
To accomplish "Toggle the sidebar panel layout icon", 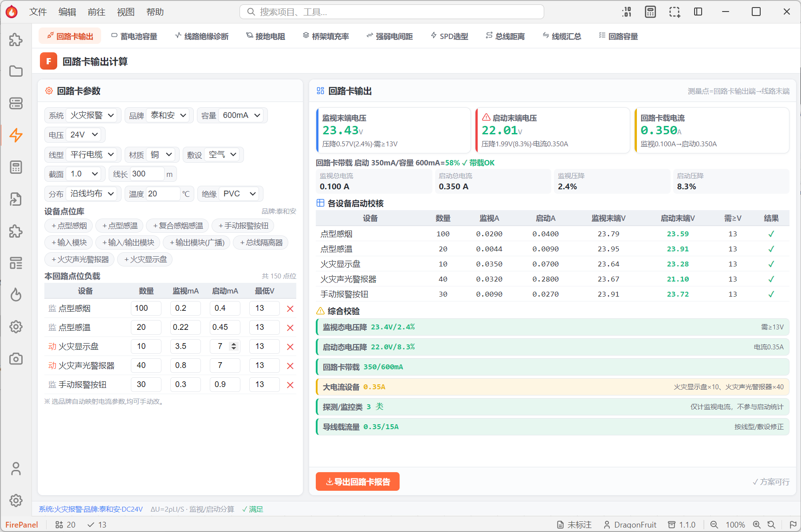I will (x=698, y=12).
